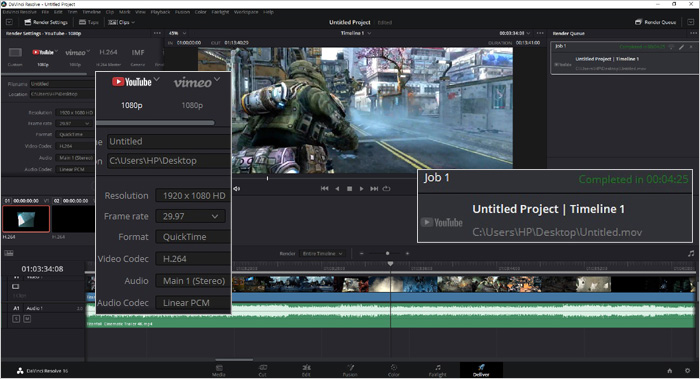This screenshot has height=379, width=700.
Task: Play reverse in the viewer
Action: click(337, 189)
